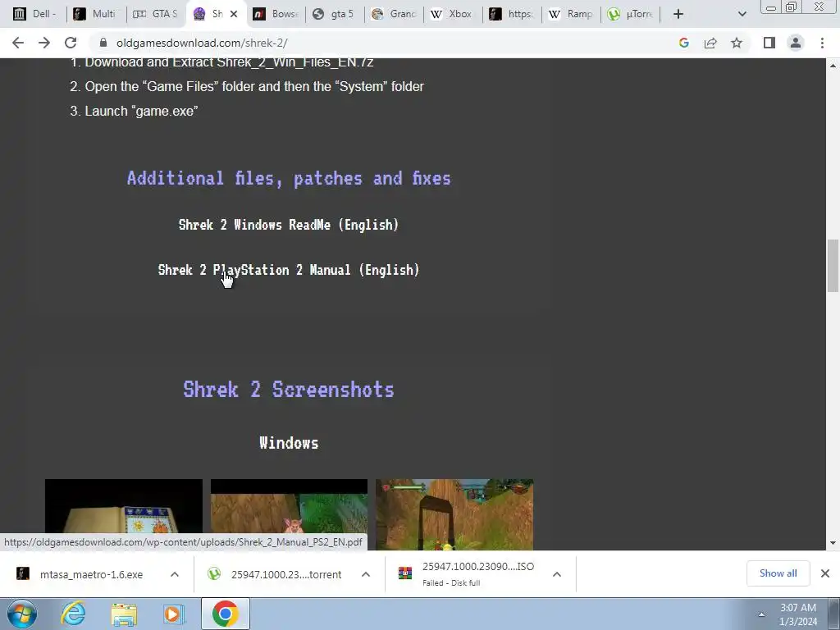The image size is (840, 630).
Task: Open a new browser tab
Action: [x=678, y=14]
